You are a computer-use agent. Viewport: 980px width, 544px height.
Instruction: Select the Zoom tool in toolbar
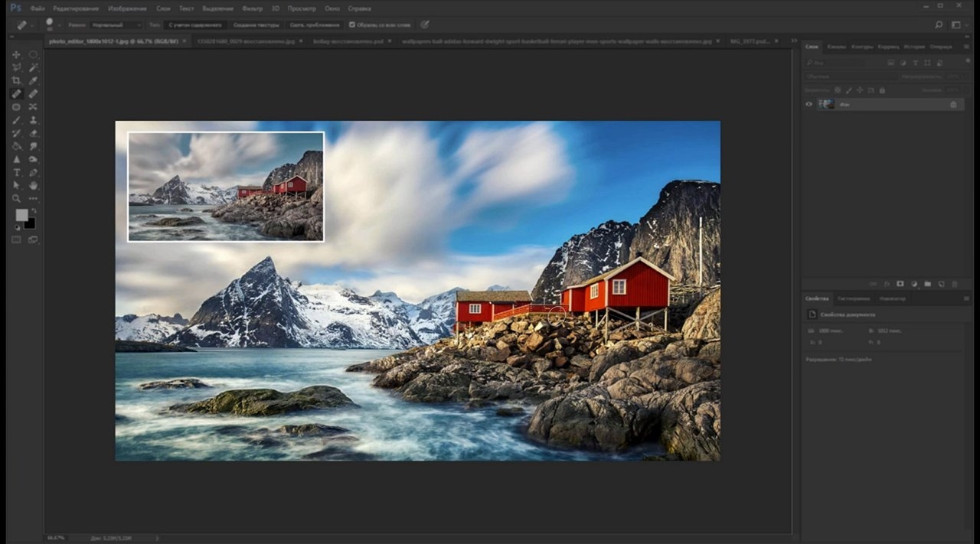(x=16, y=198)
